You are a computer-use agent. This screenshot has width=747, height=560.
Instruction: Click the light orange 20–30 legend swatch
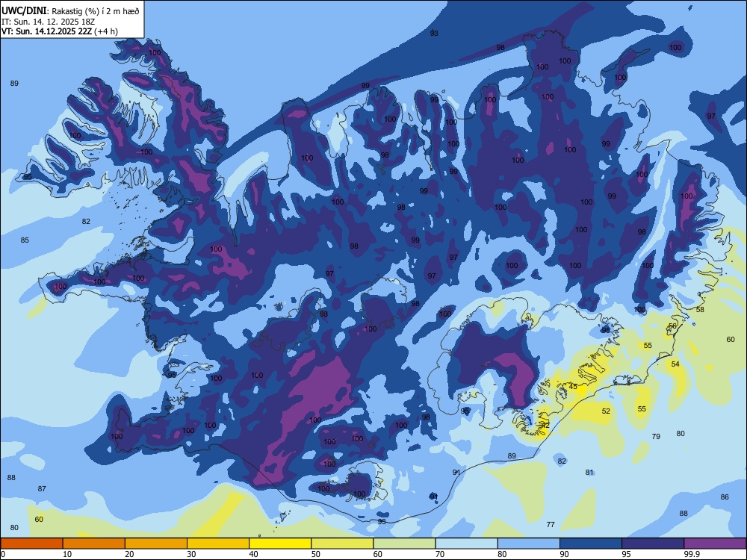click(156, 544)
